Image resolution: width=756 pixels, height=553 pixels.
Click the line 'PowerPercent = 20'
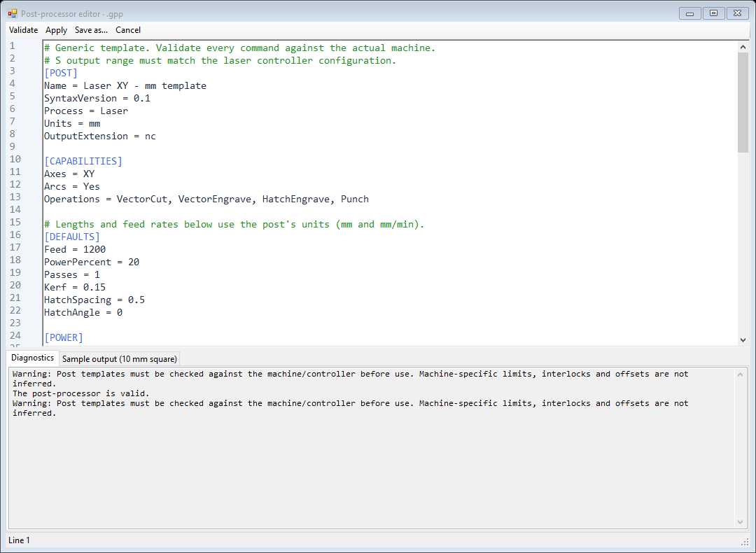(x=92, y=262)
